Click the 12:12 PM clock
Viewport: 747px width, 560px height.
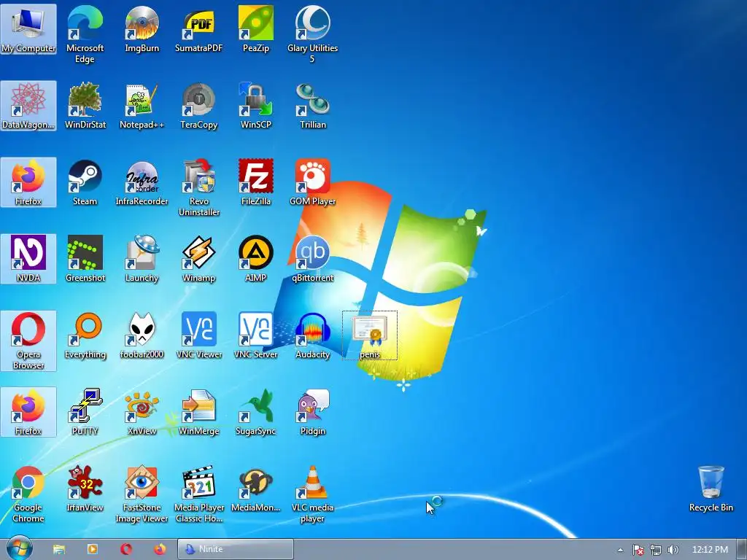pos(710,550)
